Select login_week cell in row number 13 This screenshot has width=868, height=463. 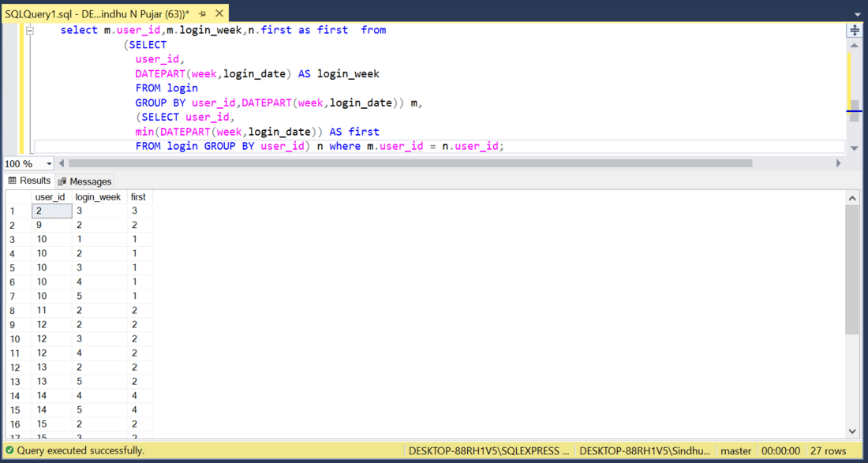99,382
